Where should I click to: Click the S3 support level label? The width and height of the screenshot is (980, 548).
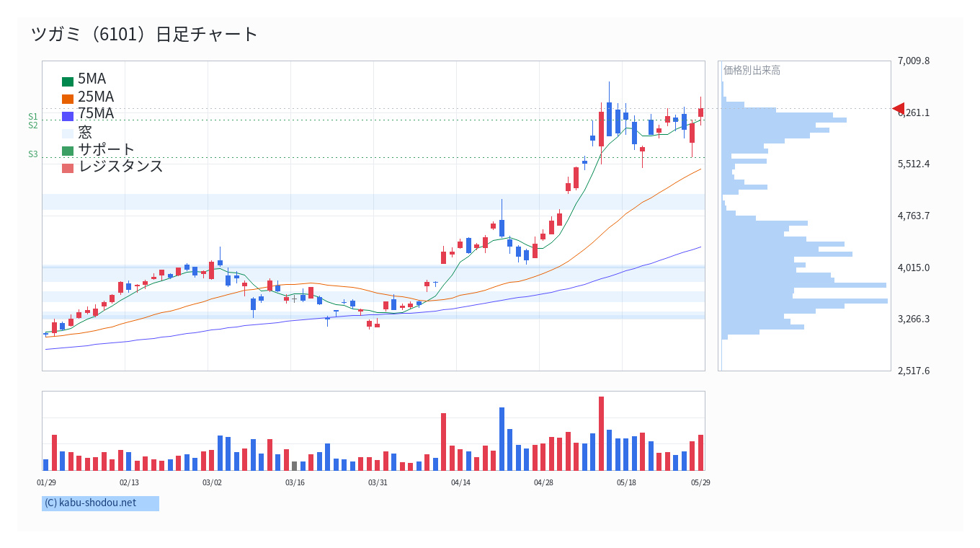coord(33,154)
